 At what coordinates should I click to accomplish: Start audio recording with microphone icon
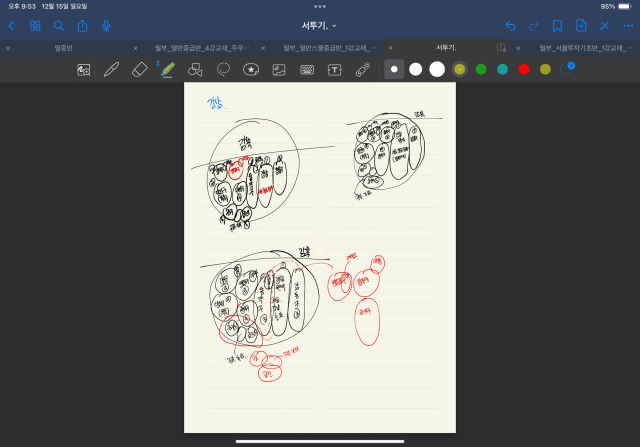(x=106, y=26)
